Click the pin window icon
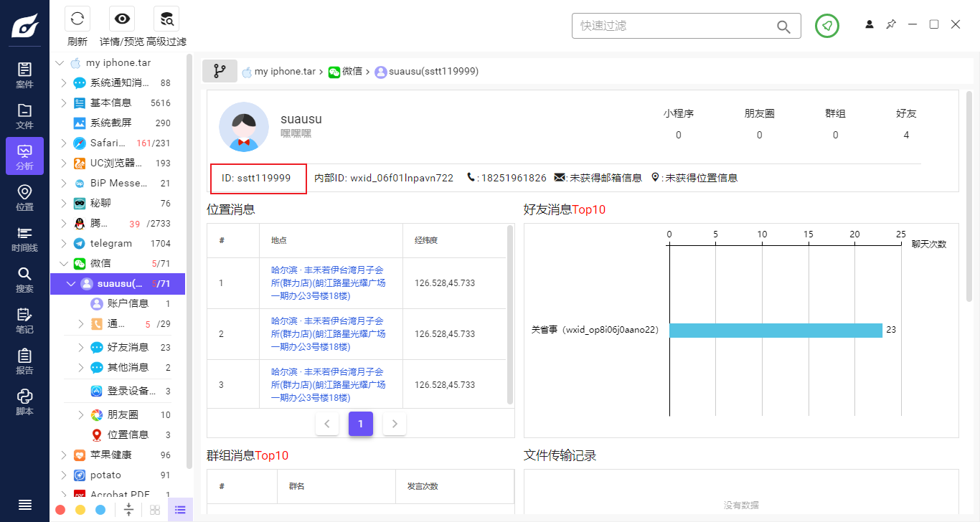 [891, 24]
